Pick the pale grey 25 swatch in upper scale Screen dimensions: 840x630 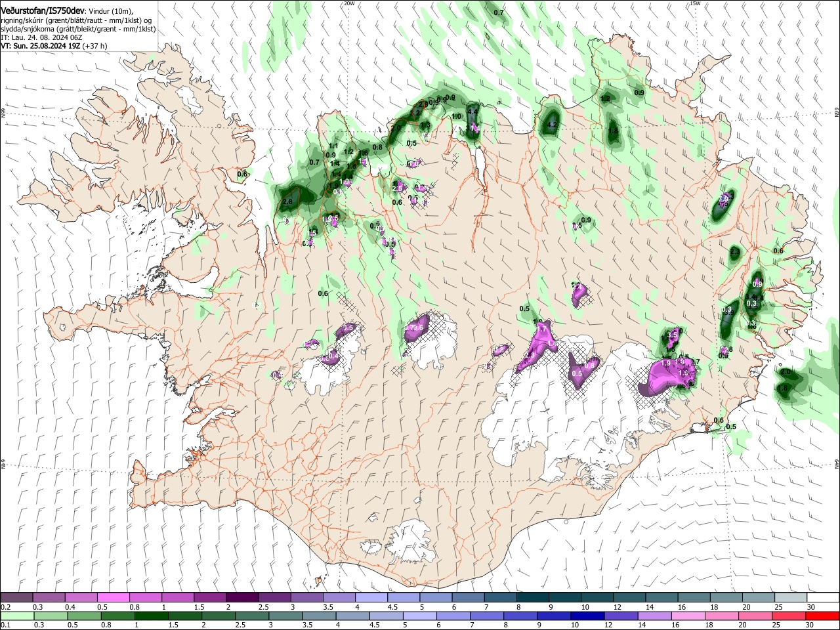pyautogui.click(x=789, y=598)
